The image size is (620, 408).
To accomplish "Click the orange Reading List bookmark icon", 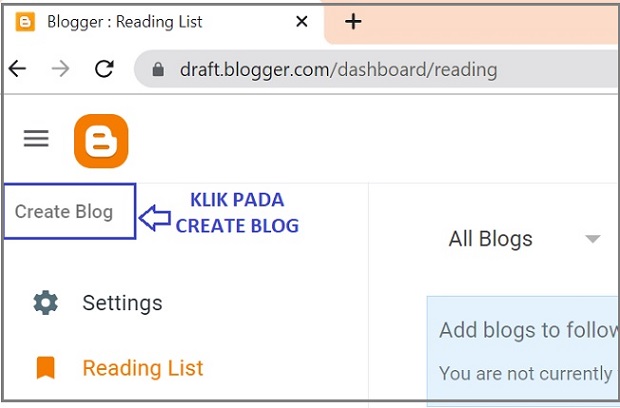I will 45,368.
